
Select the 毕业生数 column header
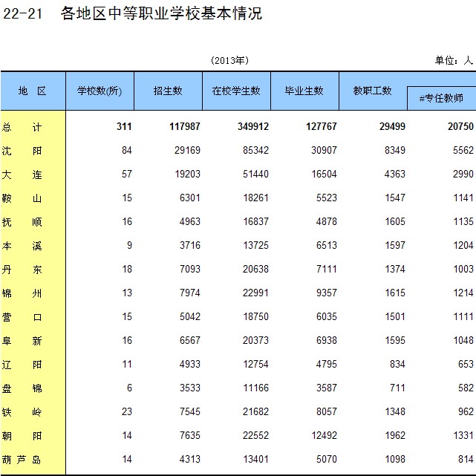click(304, 91)
